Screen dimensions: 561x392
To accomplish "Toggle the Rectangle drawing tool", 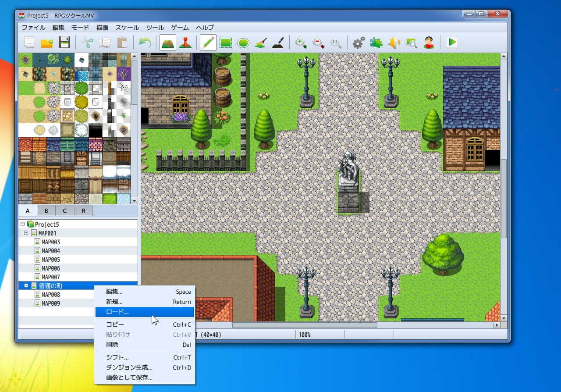I will pos(226,43).
